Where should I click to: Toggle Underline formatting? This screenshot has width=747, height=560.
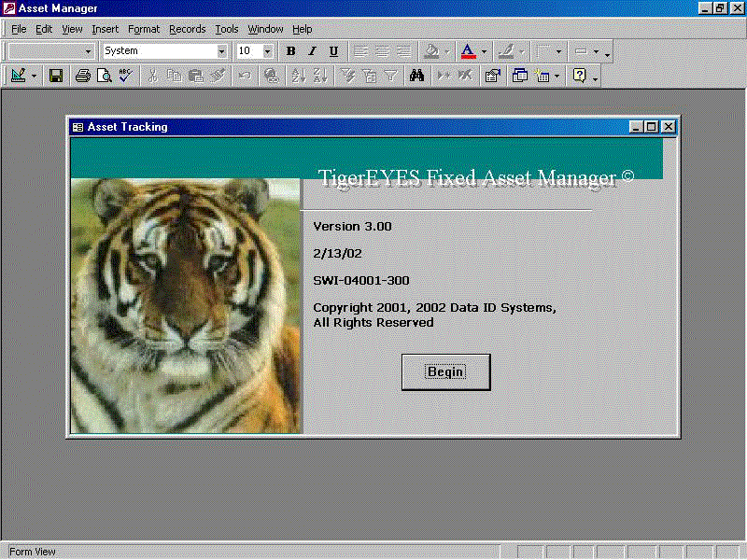[333, 51]
